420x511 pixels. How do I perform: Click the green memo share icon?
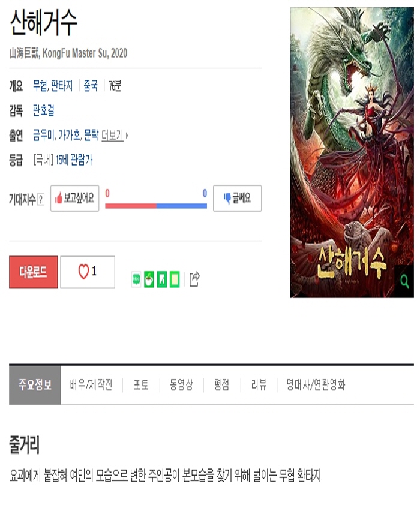[175, 279]
